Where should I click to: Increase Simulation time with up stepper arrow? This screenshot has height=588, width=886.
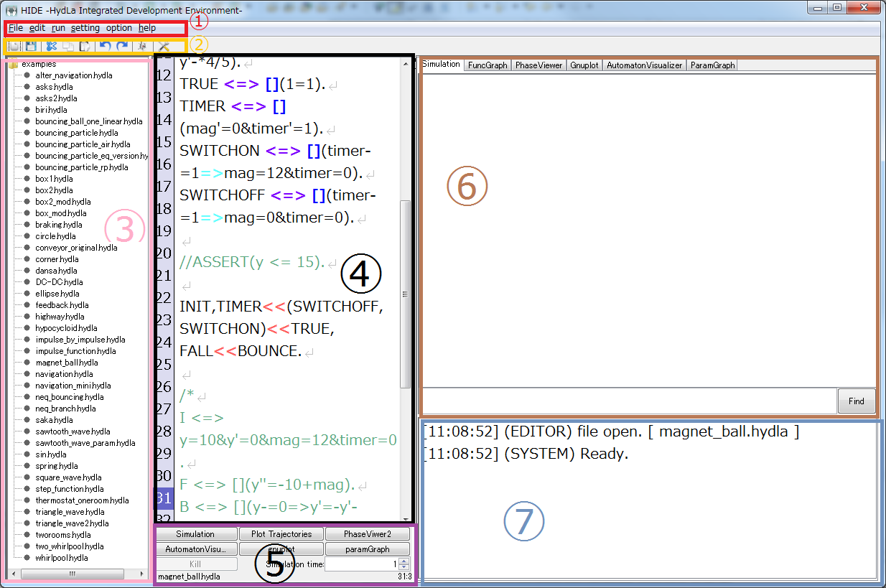tap(404, 561)
